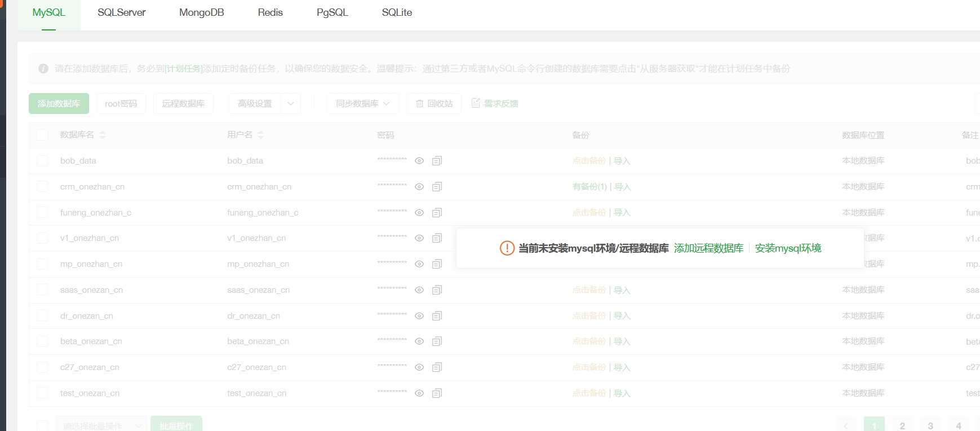
Task: Show mp_onezhan_cn password
Action: [419, 264]
